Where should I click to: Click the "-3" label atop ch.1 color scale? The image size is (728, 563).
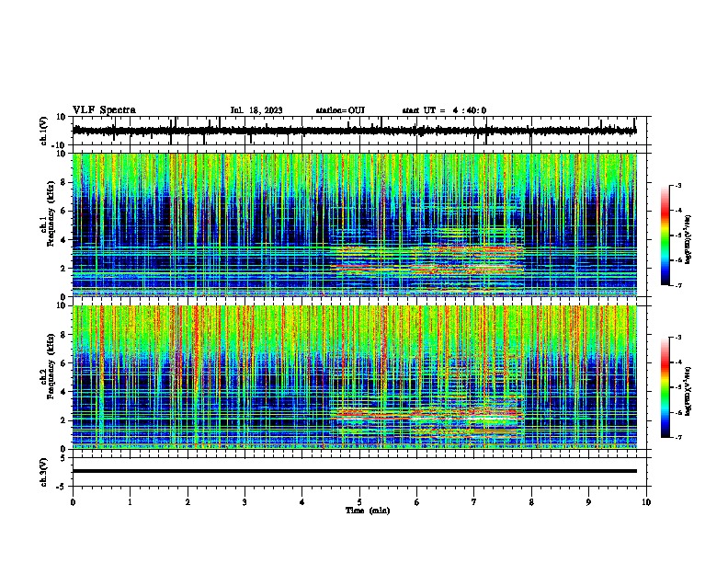677,186
